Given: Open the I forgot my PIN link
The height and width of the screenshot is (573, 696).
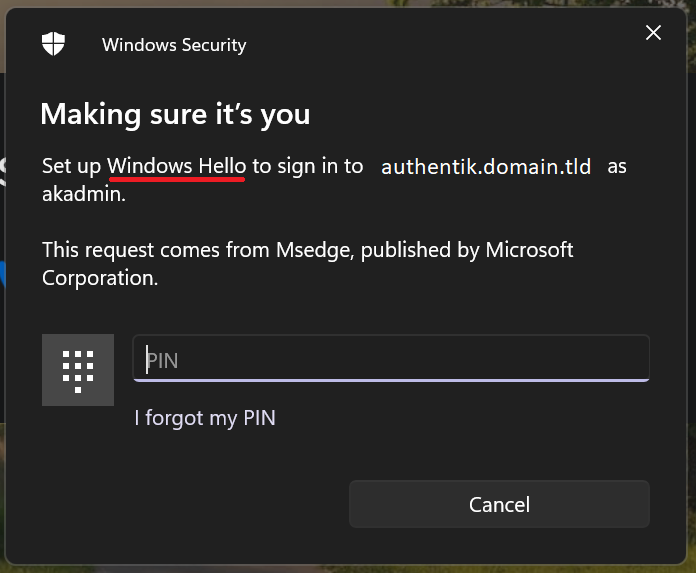Looking at the screenshot, I should [205, 418].
